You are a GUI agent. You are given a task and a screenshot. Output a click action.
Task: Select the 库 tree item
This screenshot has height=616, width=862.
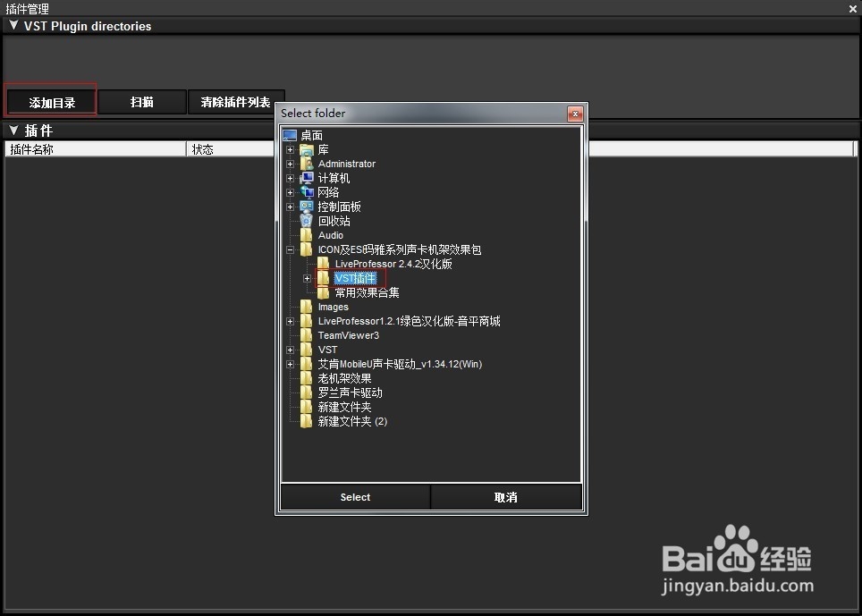tap(324, 149)
